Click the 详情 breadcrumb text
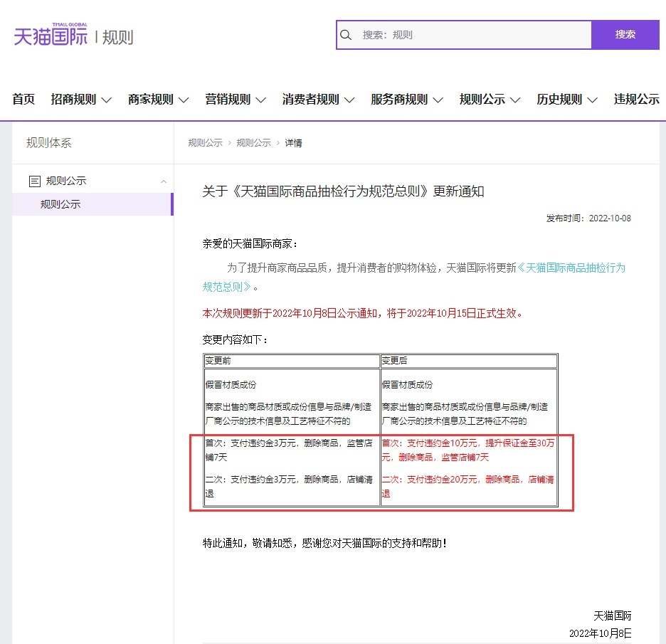The height and width of the screenshot is (644, 666). [293, 143]
